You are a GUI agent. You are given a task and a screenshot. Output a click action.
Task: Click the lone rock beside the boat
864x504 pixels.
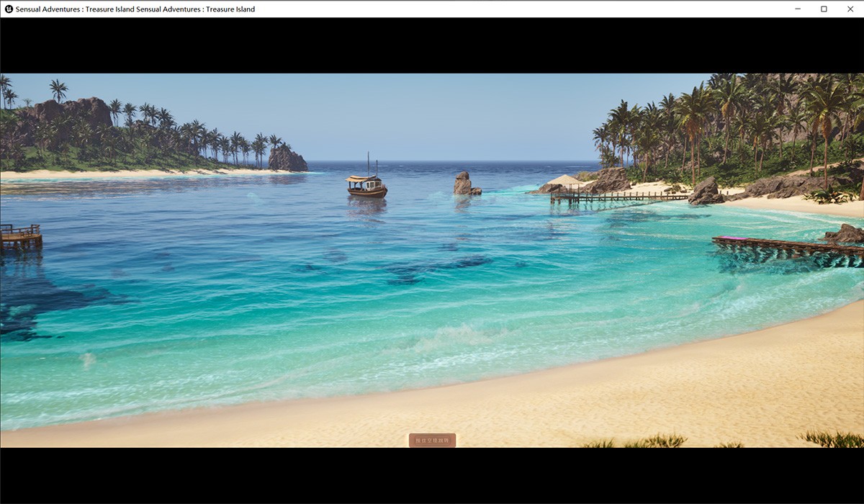pos(463,184)
